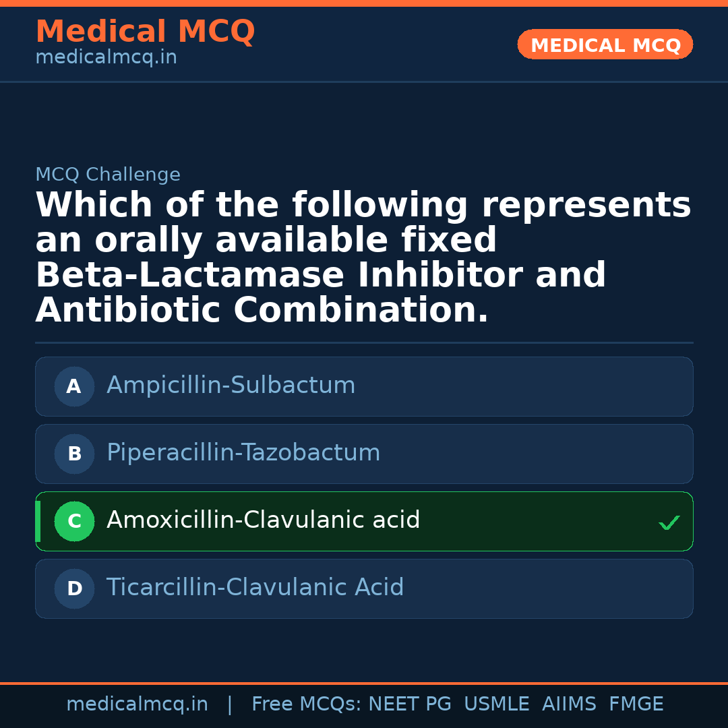This screenshot has height=728, width=728.
Task: Choose the Piperacillin-Tazobactum option
Action: [243, 453]
